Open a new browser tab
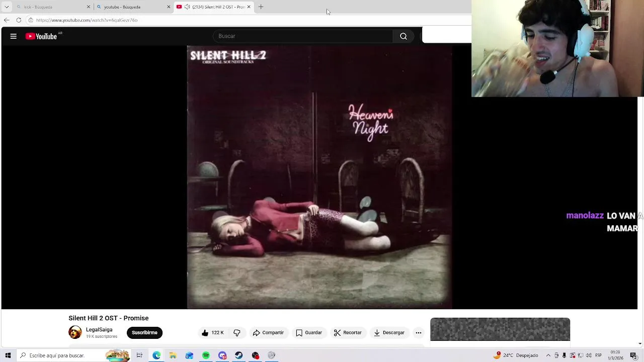The height and width of the screenshot is (362, 644). (261, 7)
